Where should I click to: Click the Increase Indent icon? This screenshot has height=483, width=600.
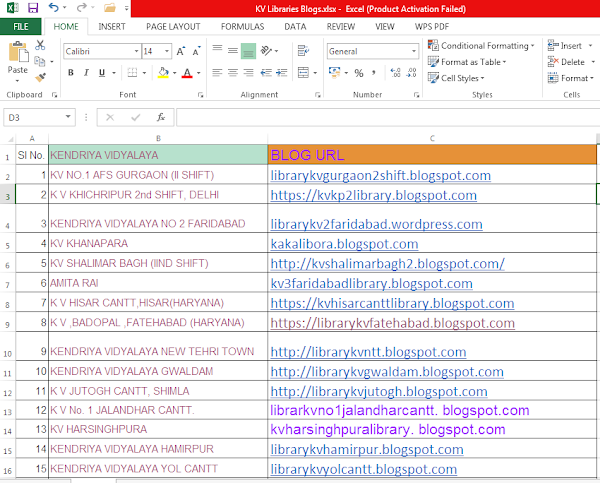tap(282, 73)
